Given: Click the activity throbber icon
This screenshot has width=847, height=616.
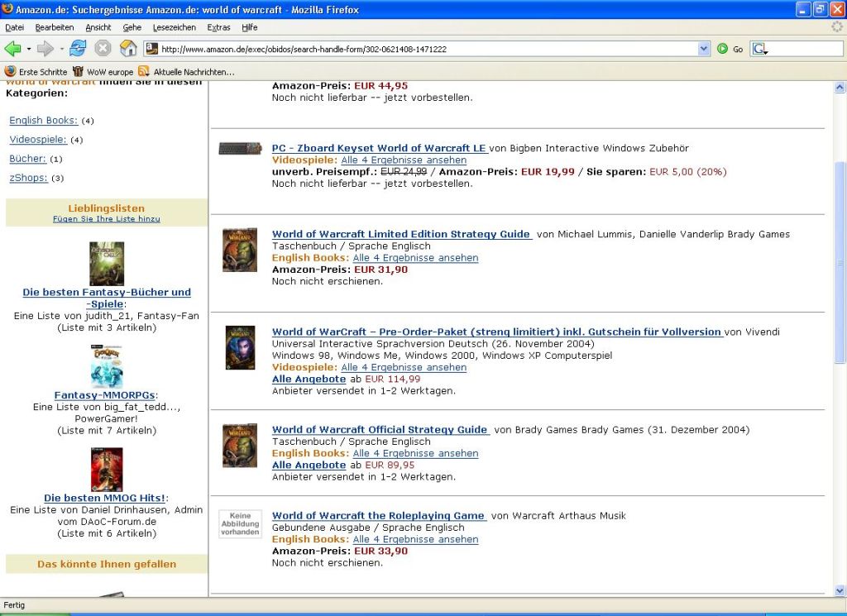Looking at the screenshot, I should point(837,26).
